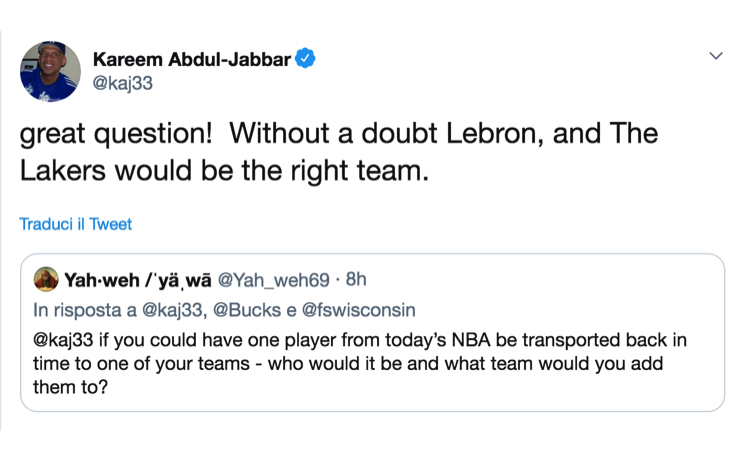Click Kareem Abdul-Jabbar's verified badge

[306, 59]
